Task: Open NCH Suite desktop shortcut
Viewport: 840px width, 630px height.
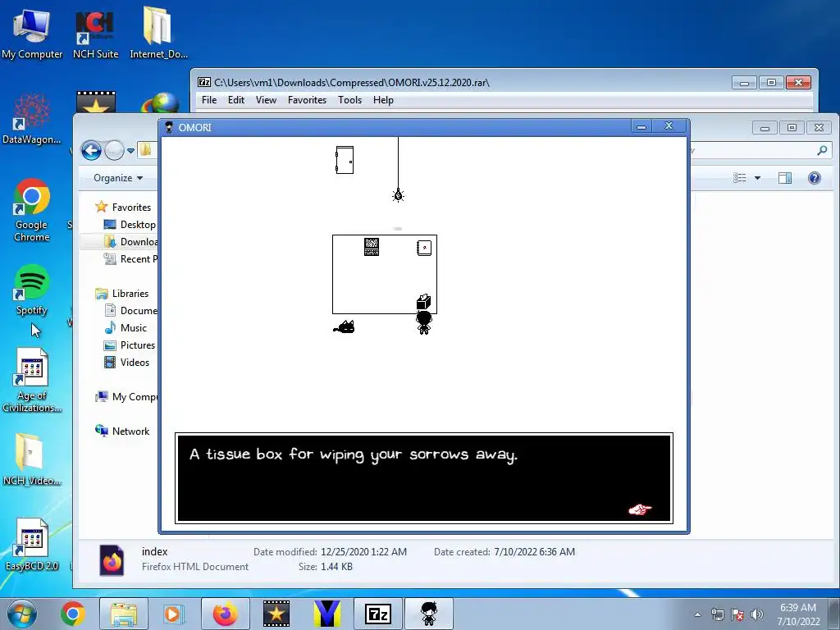Action: click(95, 33)
